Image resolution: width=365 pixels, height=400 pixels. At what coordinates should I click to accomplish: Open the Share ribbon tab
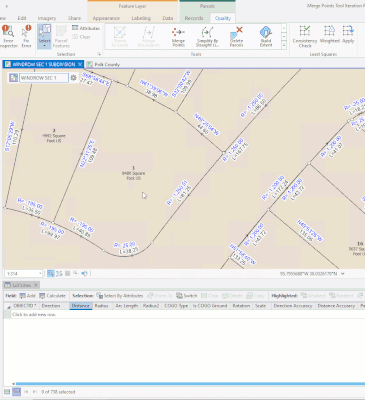coord(74,18)
